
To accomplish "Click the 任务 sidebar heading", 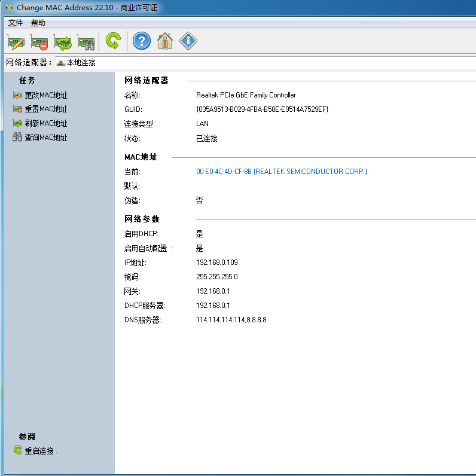I will coord(27,80).
